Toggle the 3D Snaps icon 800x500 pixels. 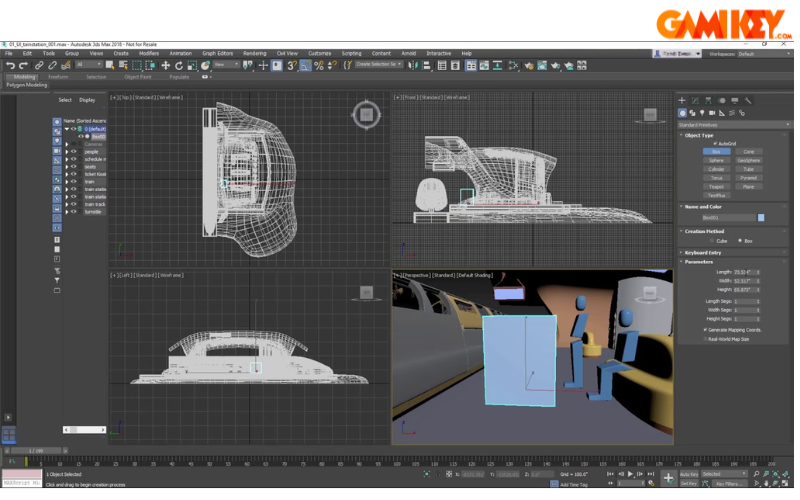point(292,65)
